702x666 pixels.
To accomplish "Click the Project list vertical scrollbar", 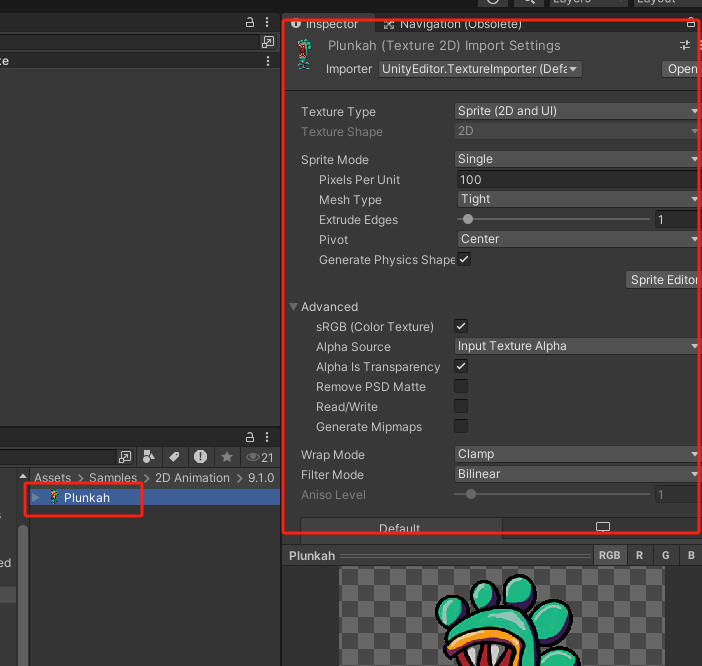I will (23, 595).
